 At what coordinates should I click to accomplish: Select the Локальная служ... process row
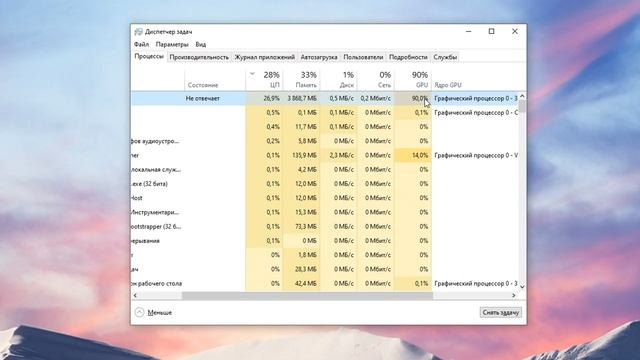[325, 169]
